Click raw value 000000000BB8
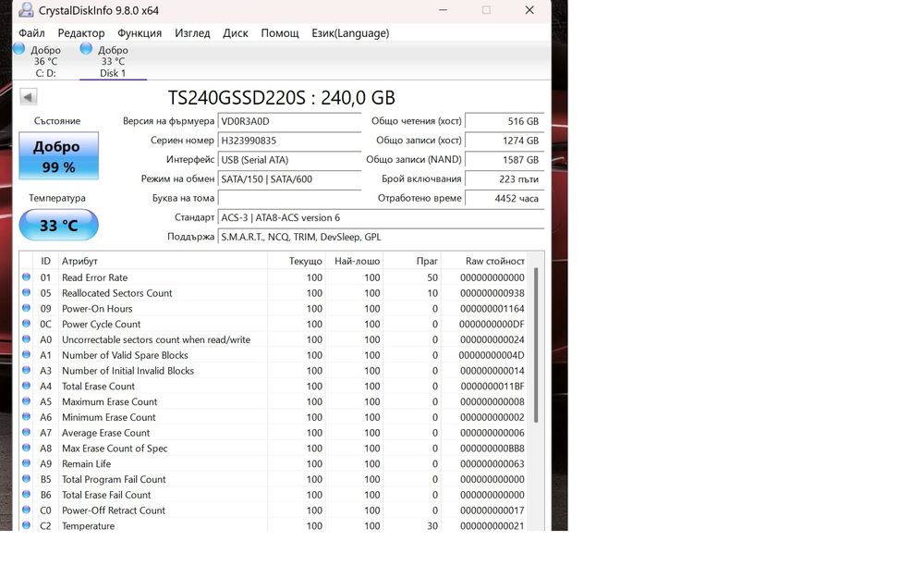Image resolution: width=924 pixels, height=578 pixels. point(492,449)
